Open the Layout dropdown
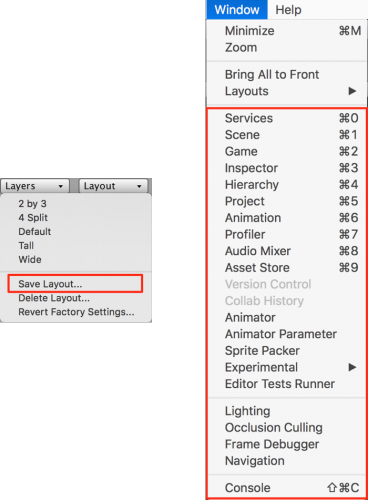The image size is (368, 500). 113,186
